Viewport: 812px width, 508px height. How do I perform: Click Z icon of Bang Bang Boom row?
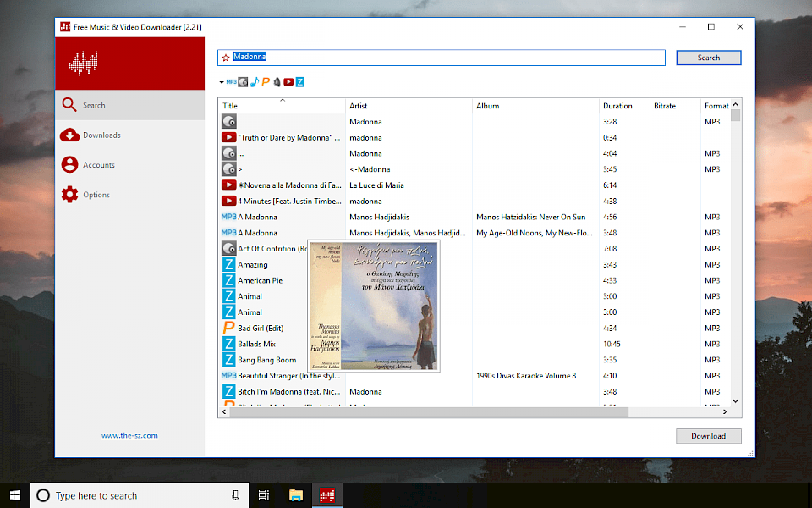tap(229, 360)
